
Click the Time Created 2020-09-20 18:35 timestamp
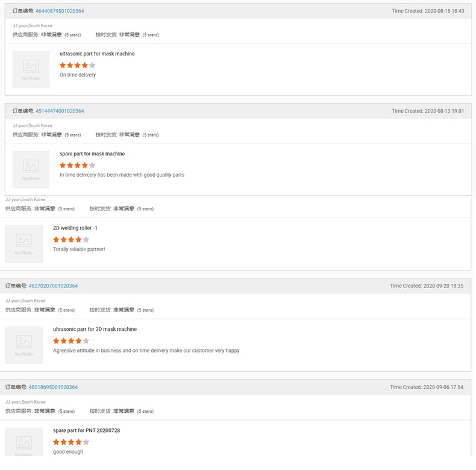[x=427, y=286]
